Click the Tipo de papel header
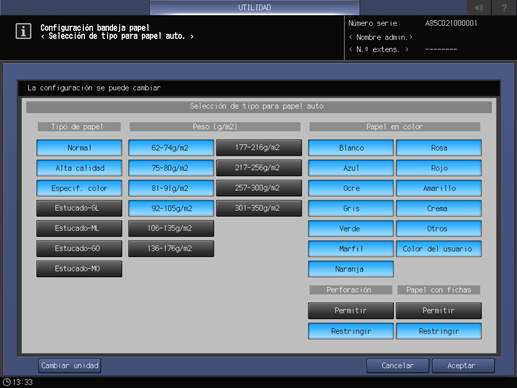The height and width of the screenshot is (388, 517). (x=79, y=127)
